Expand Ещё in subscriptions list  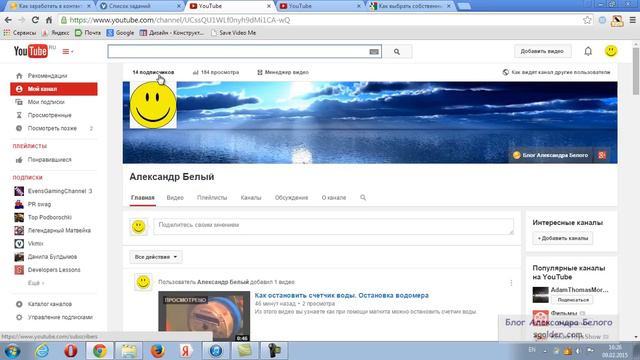36,283
